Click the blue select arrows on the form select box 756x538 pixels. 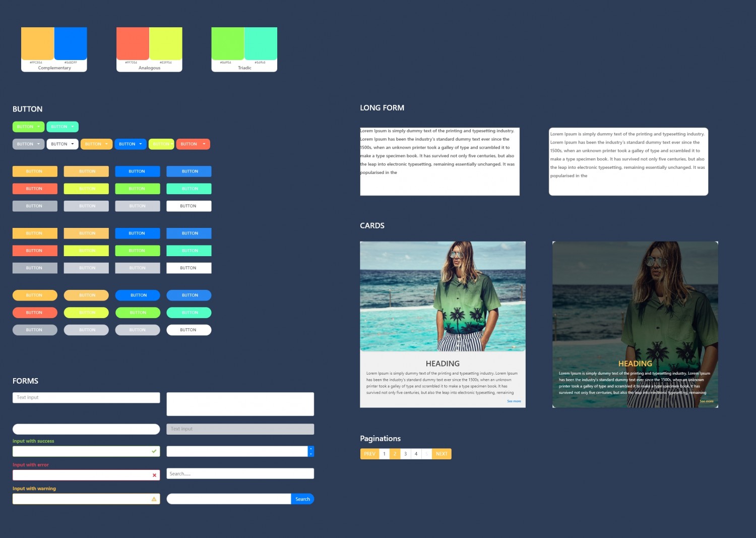311,451
